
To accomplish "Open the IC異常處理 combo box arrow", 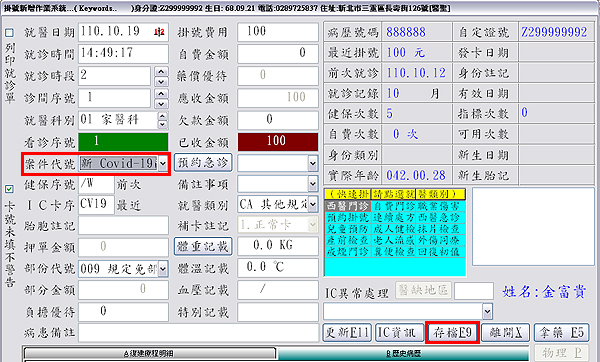I will coord(487,311).
